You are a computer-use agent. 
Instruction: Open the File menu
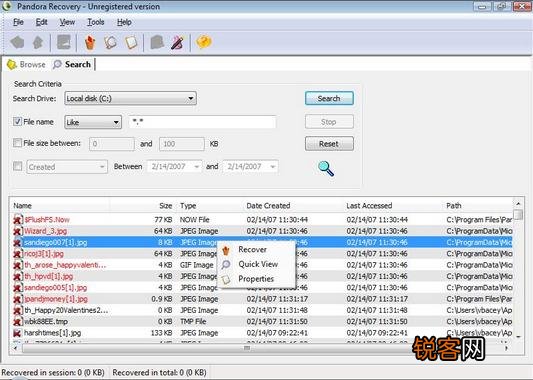(18, 22)
